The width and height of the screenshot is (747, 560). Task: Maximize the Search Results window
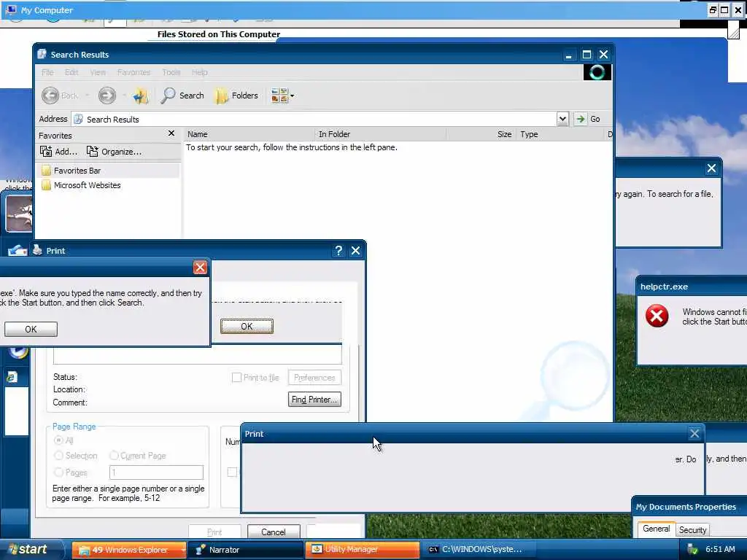click(x=587, y=54)
